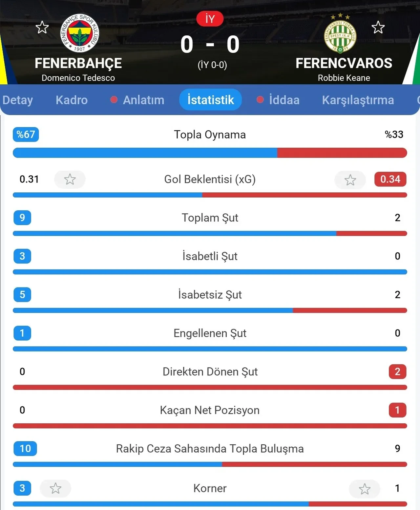Toggle the star next to home xG 0.31

tap(70, 180)
